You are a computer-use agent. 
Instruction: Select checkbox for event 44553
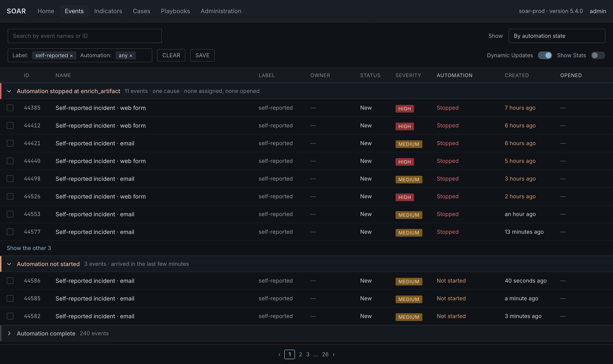coord(10,214)
